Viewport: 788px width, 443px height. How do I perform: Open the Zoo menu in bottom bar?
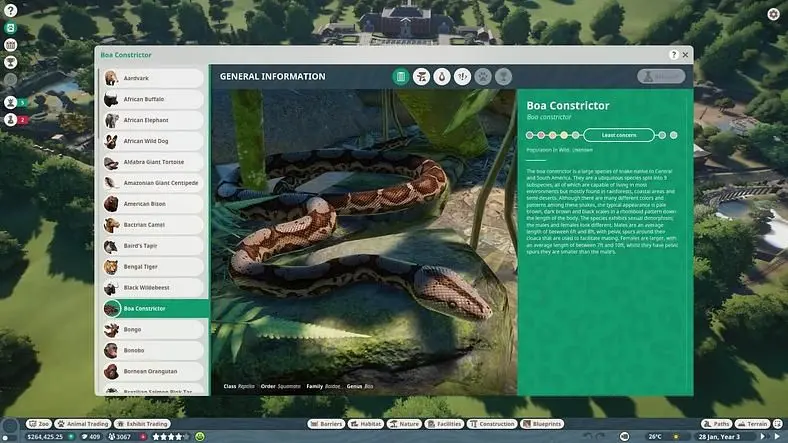(39, 424)
